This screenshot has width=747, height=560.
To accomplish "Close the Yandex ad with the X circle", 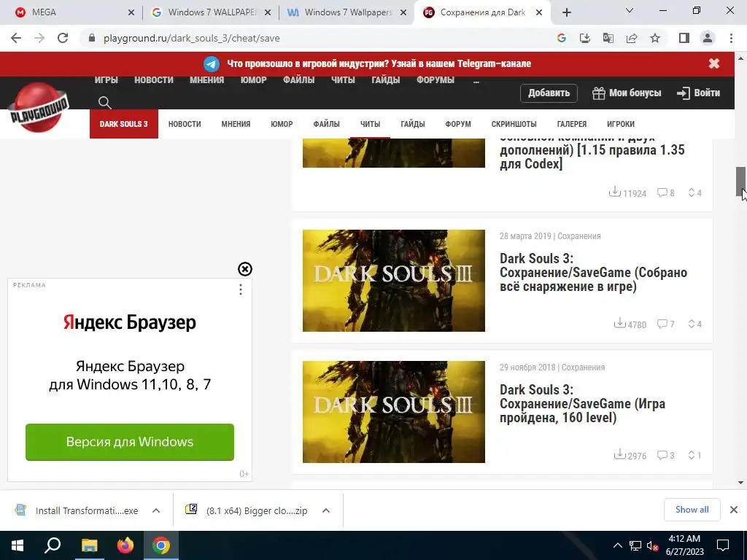I will coord(245,269).
